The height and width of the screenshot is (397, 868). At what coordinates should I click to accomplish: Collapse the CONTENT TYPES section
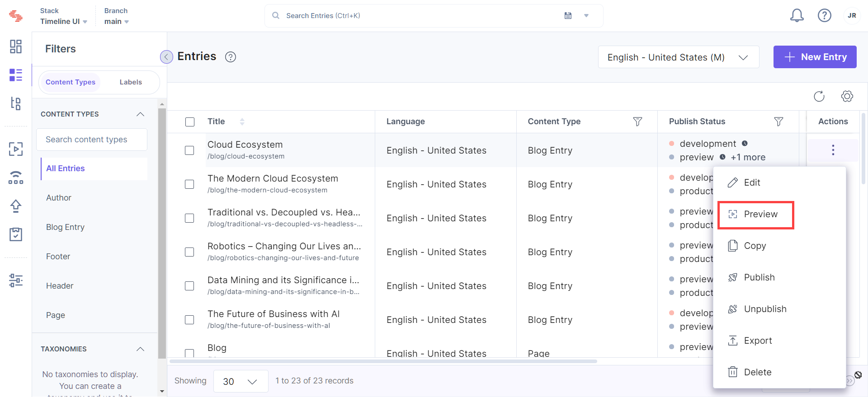point(140,114)
